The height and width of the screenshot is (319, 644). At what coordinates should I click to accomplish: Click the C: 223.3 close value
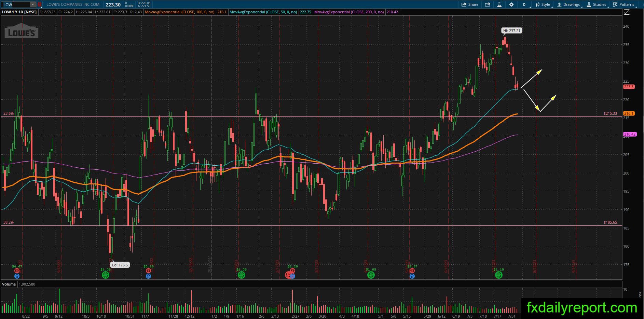(x=120, y=12)
